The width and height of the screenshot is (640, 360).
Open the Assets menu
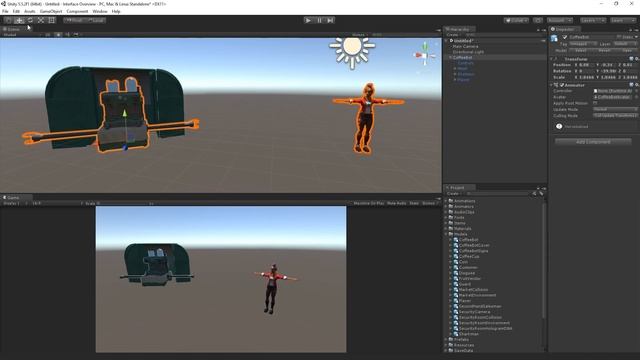pos(29,11)
